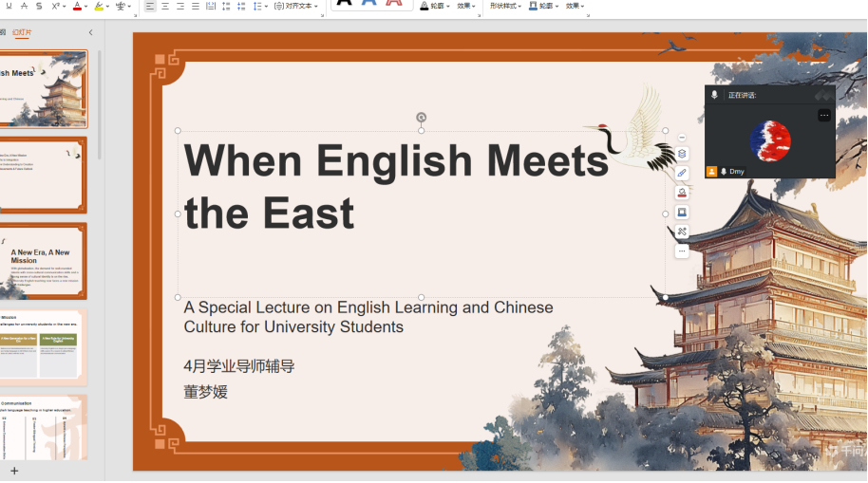Pick the red font color swatch

77,6
